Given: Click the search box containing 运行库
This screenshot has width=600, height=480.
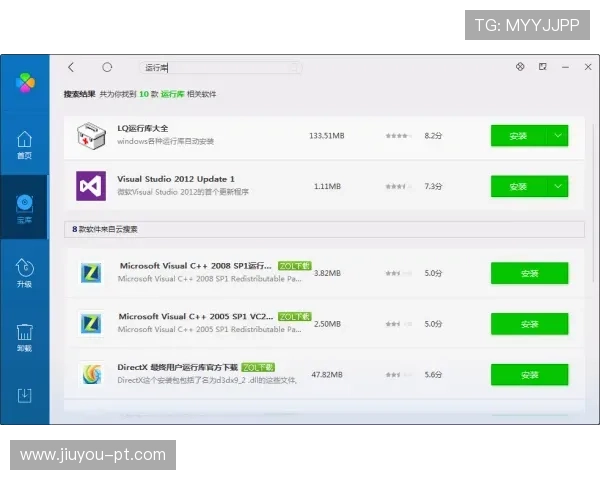Looking at the screenshot, I should pos(220,67).
